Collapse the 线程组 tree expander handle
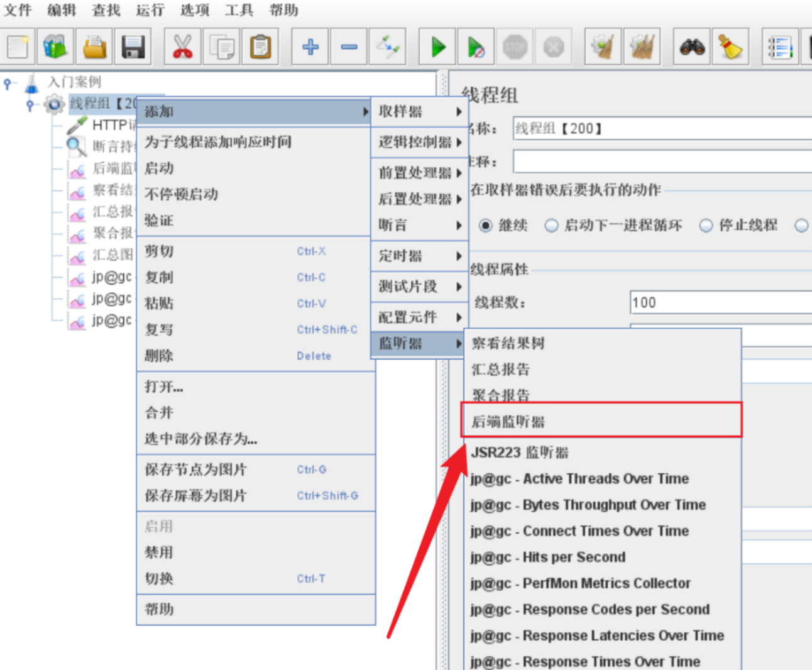812x670 pixels. (x=30, y=104)
